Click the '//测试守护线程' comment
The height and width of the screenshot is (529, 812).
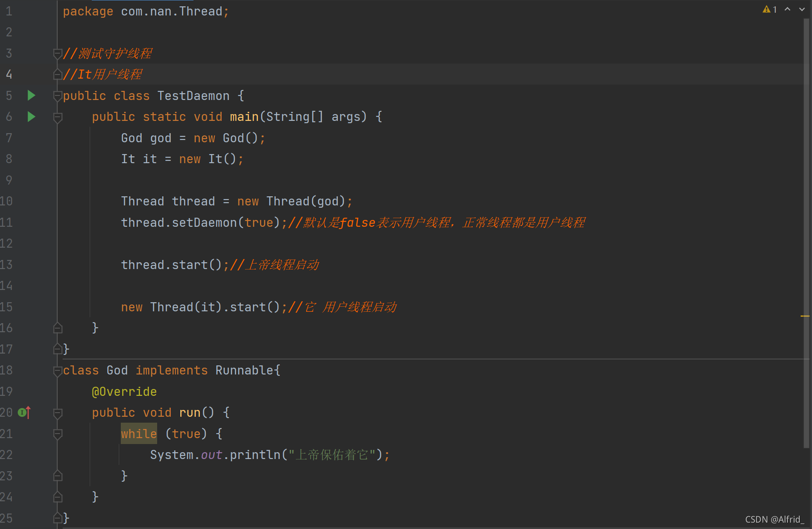pyautogui.click(x=108, y=54)
